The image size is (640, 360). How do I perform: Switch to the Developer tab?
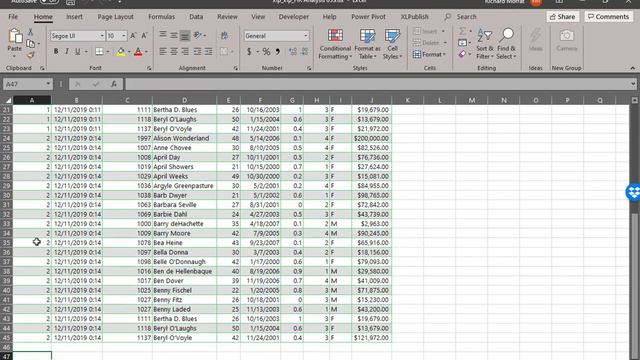293,17
